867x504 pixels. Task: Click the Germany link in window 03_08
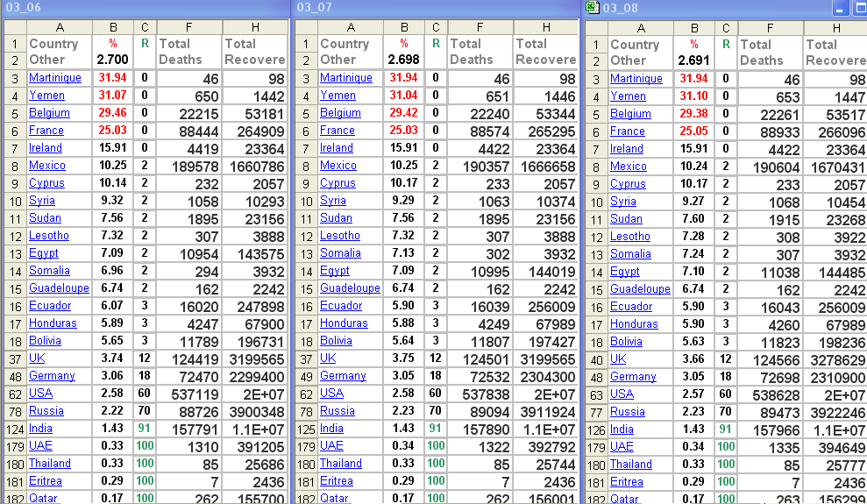click(633, 376)
